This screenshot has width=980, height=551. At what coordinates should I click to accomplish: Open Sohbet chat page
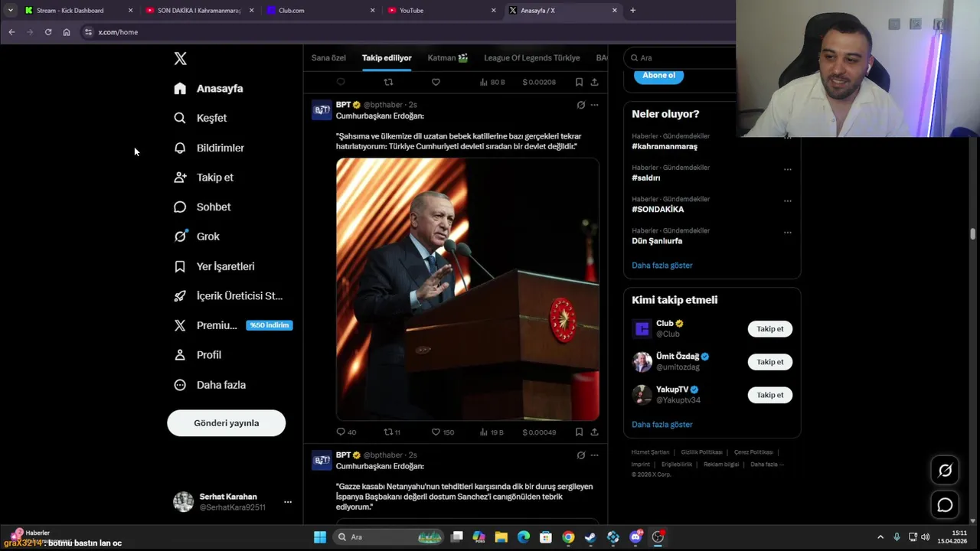pyautogui.click(x=202, y=207)
